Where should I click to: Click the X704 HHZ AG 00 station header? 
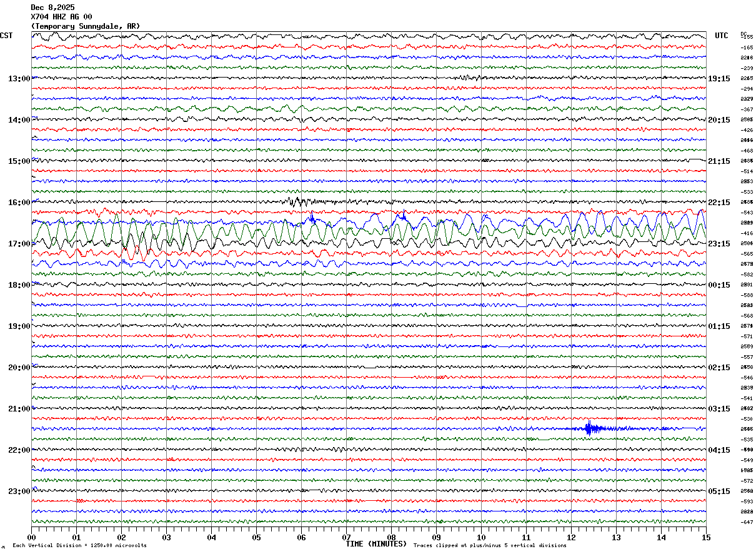61,17
